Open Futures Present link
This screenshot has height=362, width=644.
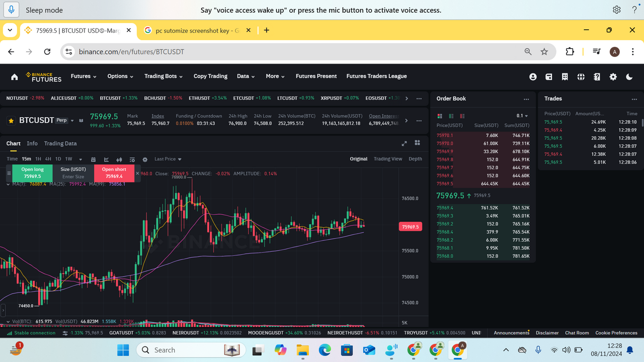coord(316,76)
